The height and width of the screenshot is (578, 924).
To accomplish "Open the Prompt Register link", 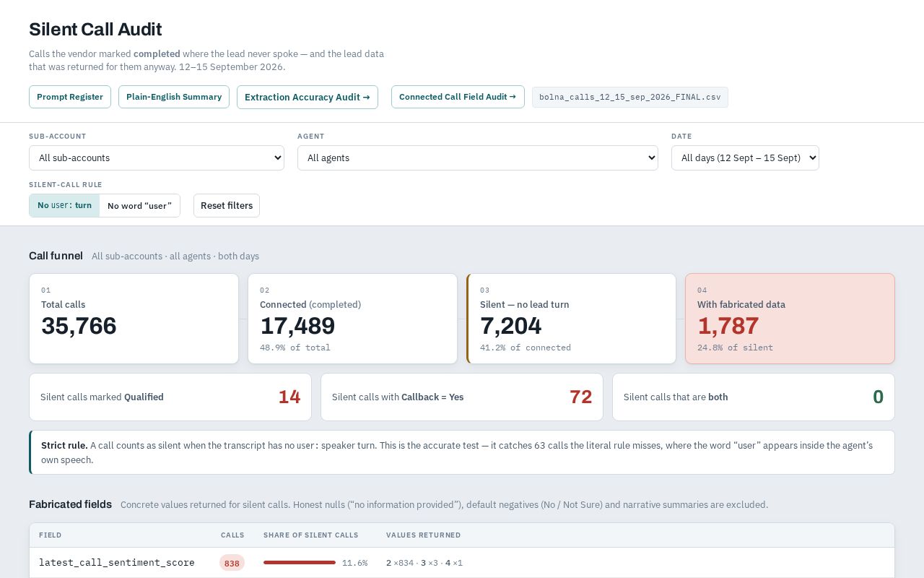I will 70,97.
